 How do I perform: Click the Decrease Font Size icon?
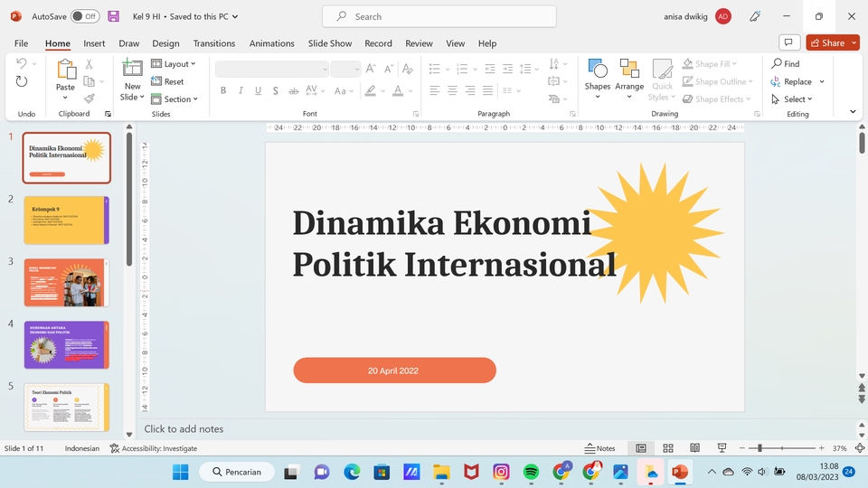389,69
